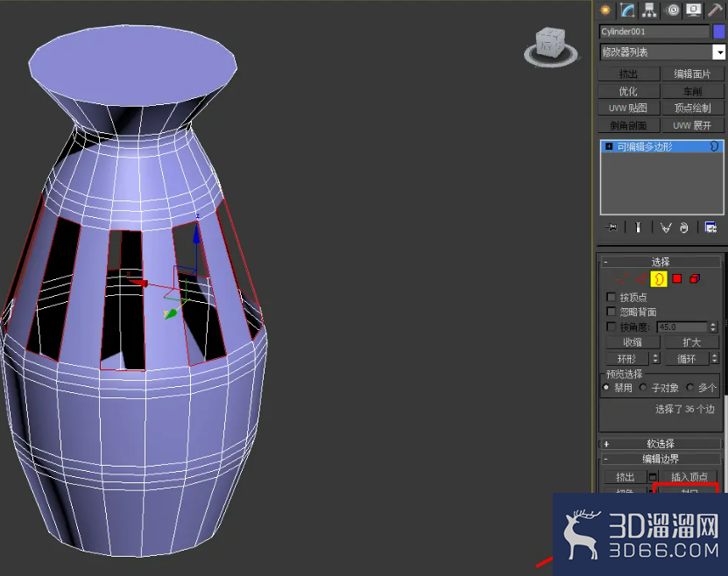Switch to the Modify panel tab
The height and width of the screenshot is (576, 728).
[x=627, y=11]
